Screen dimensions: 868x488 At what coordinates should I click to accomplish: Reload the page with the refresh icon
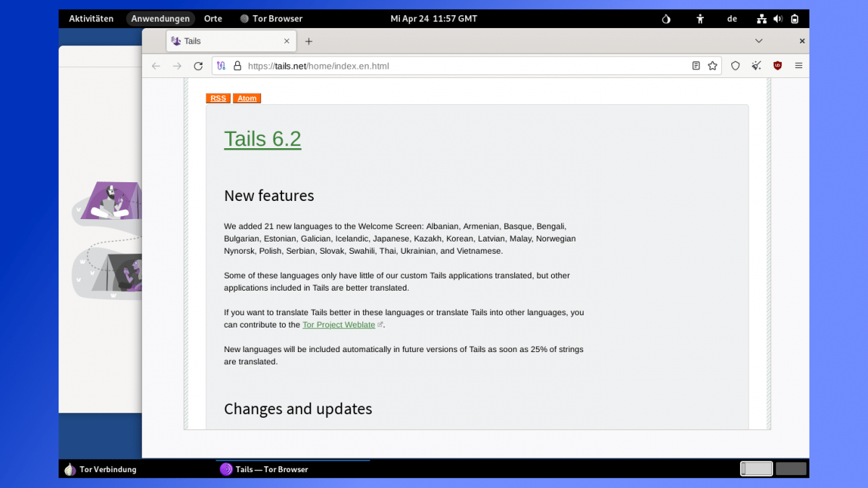click(198, 66)
